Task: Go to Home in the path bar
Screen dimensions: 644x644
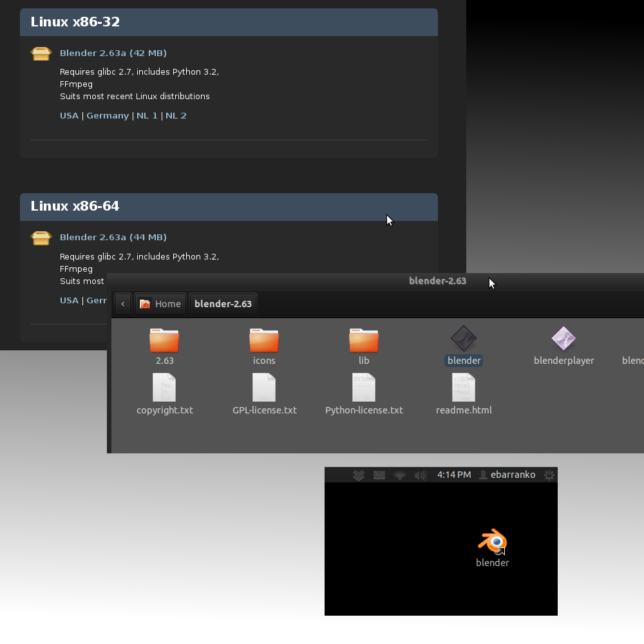Action: 160,304
